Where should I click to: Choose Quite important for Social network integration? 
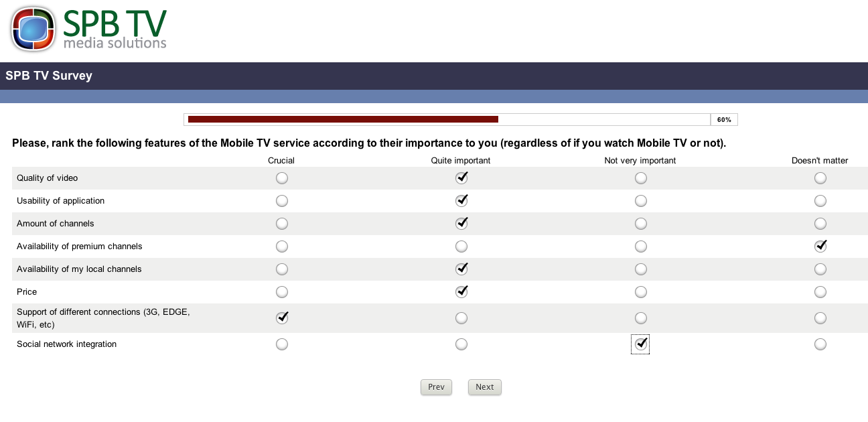pos(461,344)
